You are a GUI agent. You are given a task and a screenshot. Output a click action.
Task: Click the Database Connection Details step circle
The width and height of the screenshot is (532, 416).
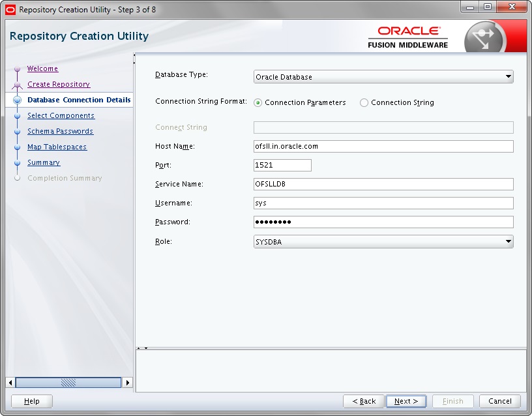18,100
